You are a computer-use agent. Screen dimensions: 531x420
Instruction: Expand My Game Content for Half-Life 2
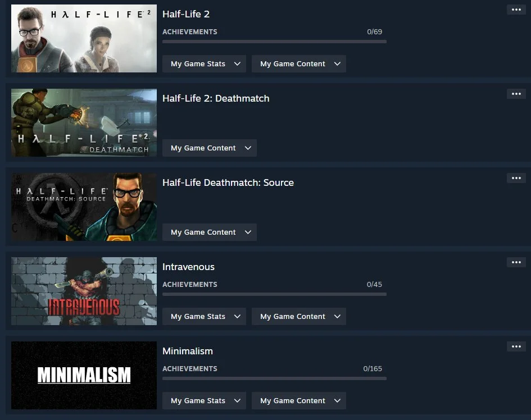point(299,63)
